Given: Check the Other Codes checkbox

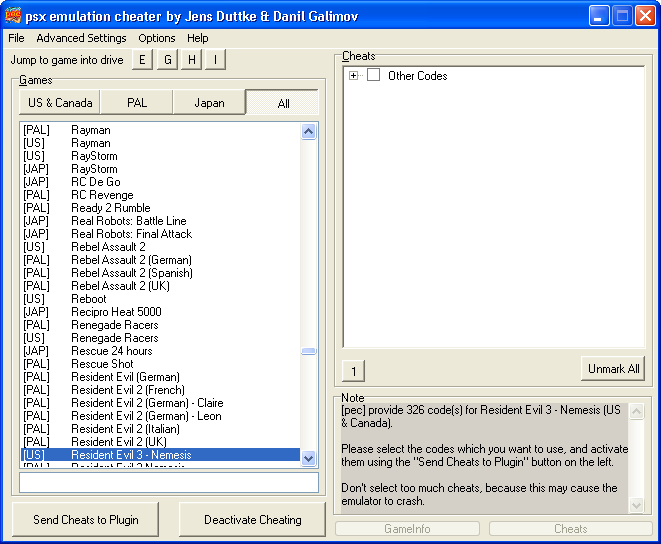Looking at the screenshot, I should pyautogui.click(x=373, y=75).
